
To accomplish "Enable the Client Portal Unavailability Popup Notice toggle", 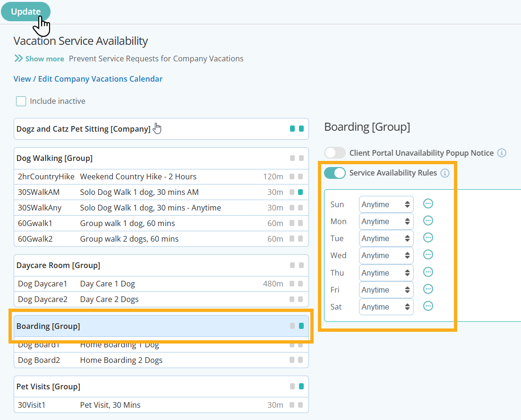I will [x=335, y=152].
